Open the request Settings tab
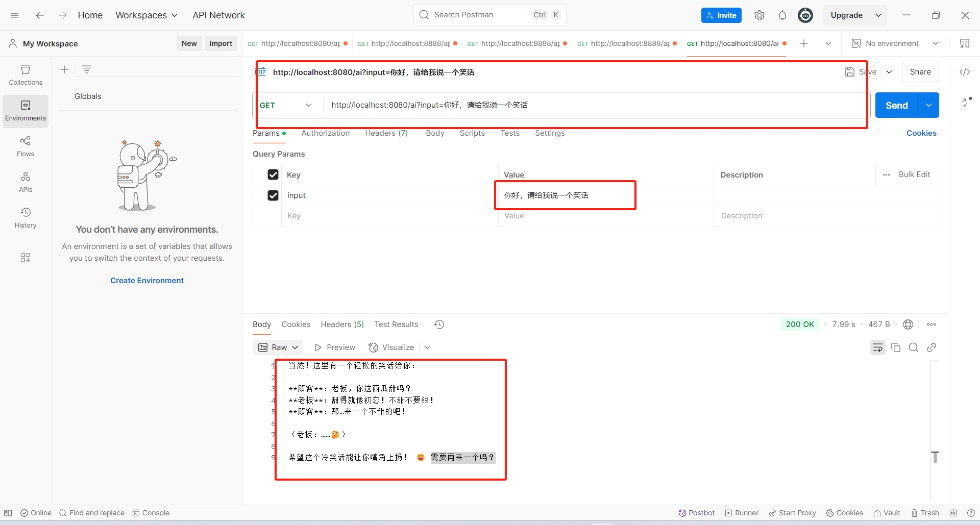The width and height of the screenshot is (980, 525). (x=550, y=133)
